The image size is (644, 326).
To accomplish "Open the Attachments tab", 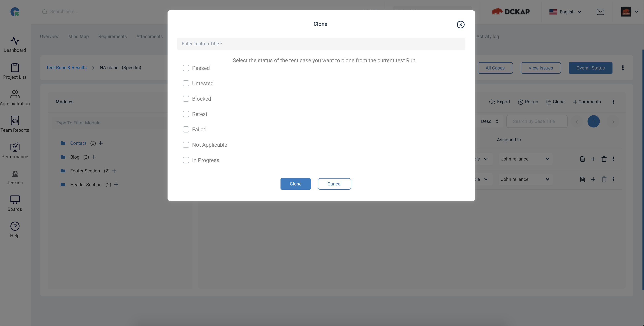I will pos(149,36).
